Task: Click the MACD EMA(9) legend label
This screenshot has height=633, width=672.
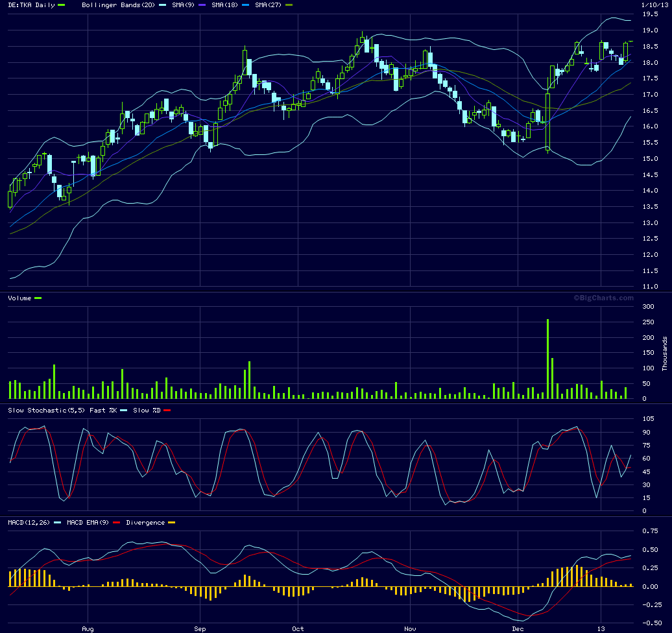Action: [x=88, y=523]
